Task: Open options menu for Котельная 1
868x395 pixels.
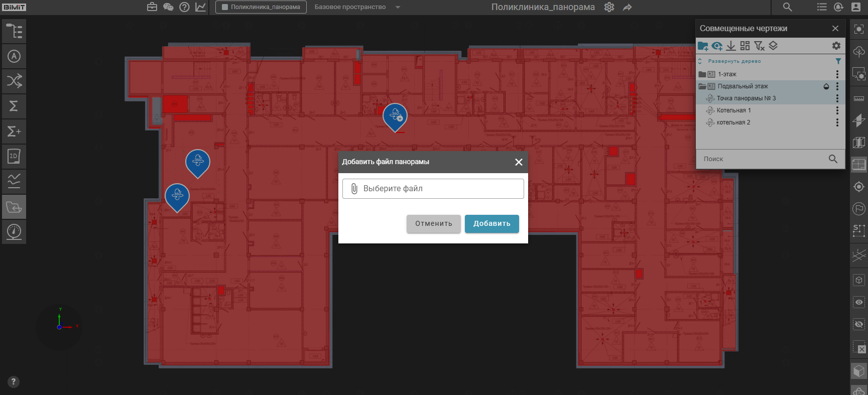Action: click(837, 110)
